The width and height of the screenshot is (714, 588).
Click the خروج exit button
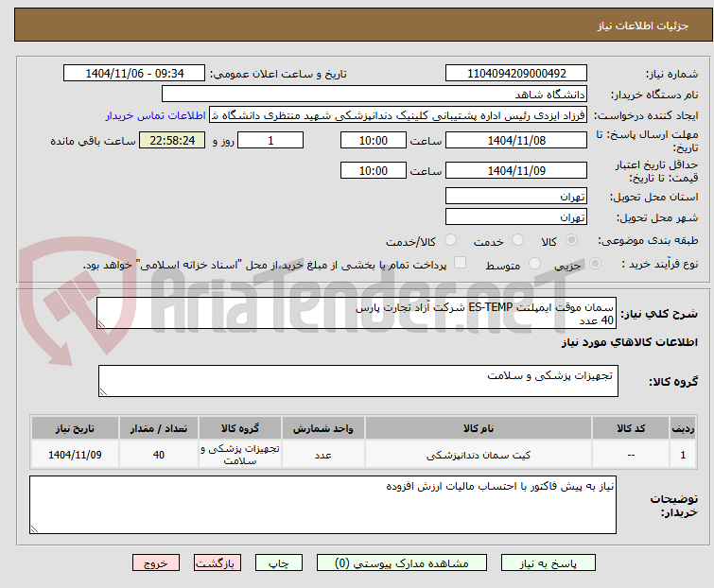point(156,563)
